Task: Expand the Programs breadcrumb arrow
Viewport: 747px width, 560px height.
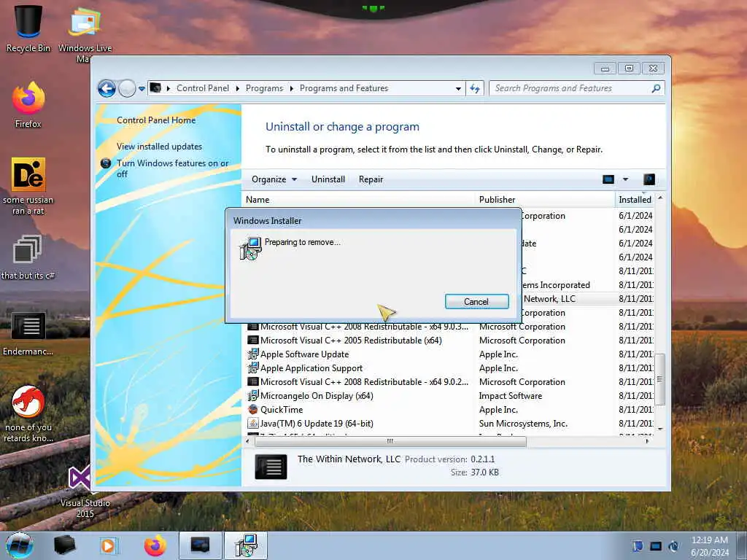Action: coord(292,88)
